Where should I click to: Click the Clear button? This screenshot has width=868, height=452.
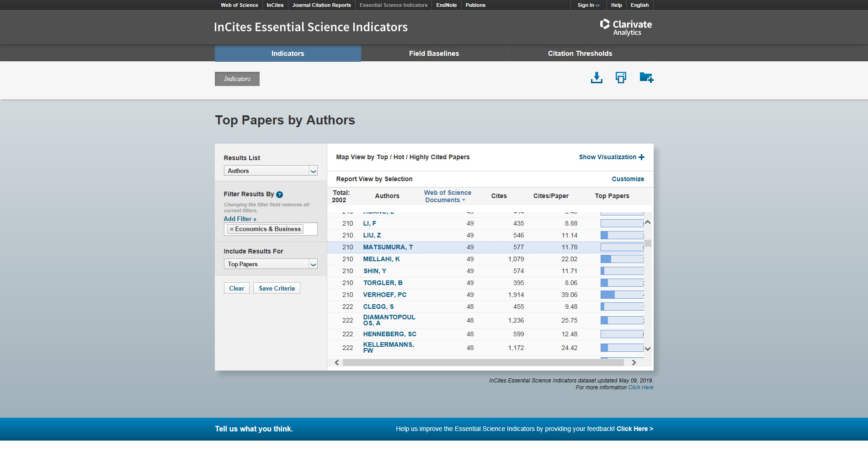click(237, 288)
